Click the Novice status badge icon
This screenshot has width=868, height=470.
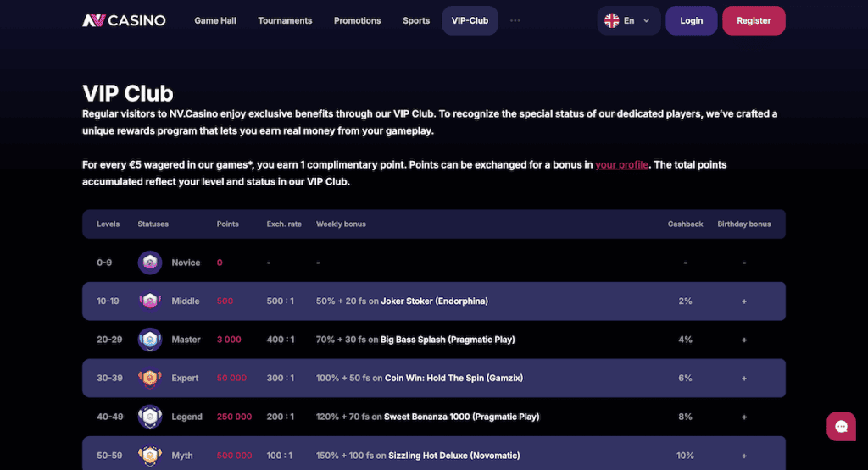[x=150, y=263]
